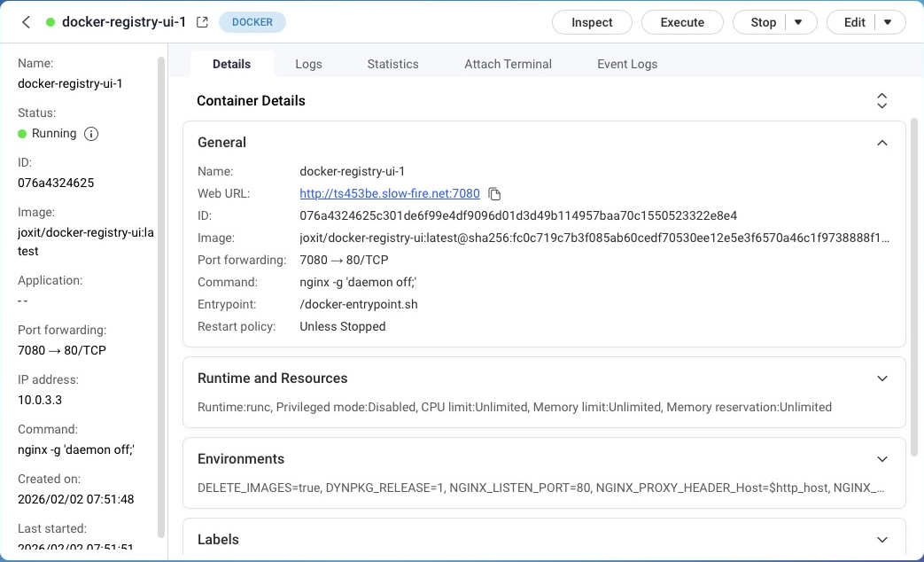The image size is (924, 562).
Task: Expand or collapse all sections icon
Action: [x=881, y=101]
